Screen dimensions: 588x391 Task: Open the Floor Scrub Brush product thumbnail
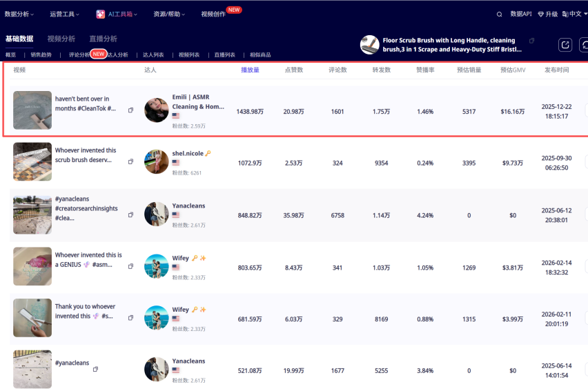pyautogui.click(x=369, y=45)
